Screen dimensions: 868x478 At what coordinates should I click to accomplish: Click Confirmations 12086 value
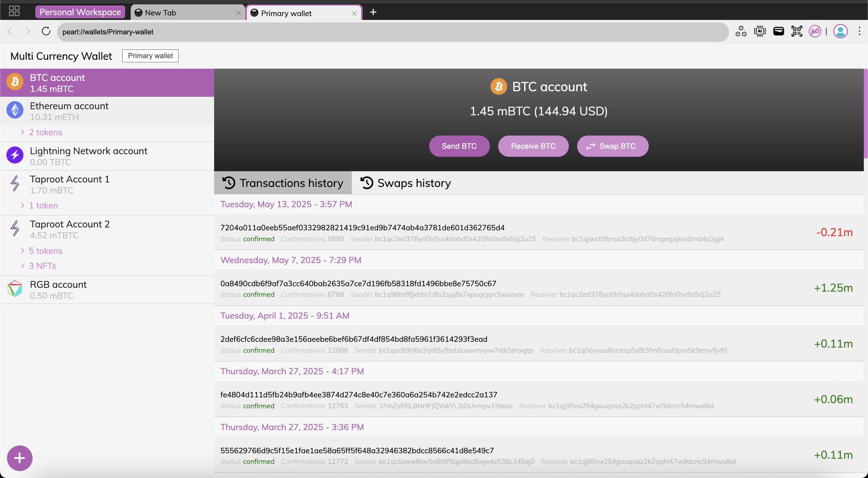(x=338, y=350)
